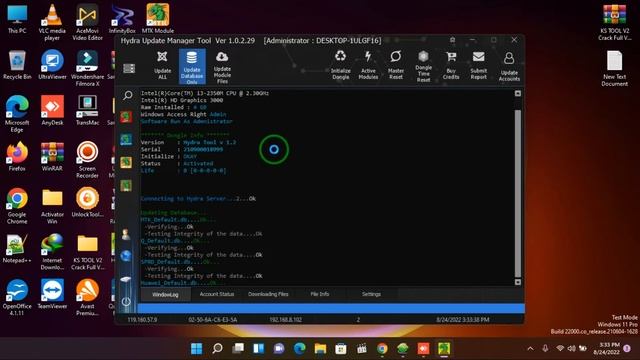Click the local IP 192.168.8.102 in status bar

click(285, 320)
